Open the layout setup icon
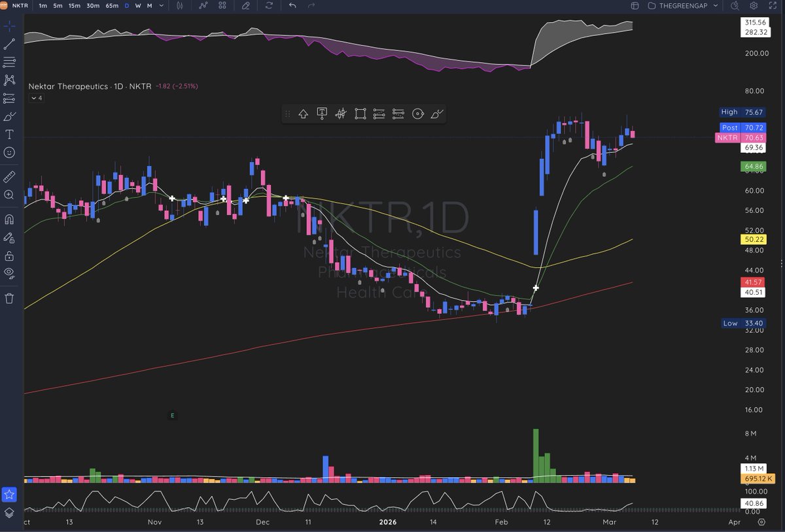This screenshot has height=532, width=785. point(635,5)
